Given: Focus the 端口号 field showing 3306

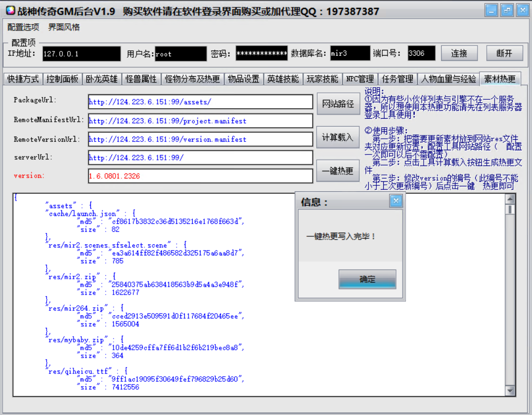Looking at the screenshot, I should tap(421, 53).
